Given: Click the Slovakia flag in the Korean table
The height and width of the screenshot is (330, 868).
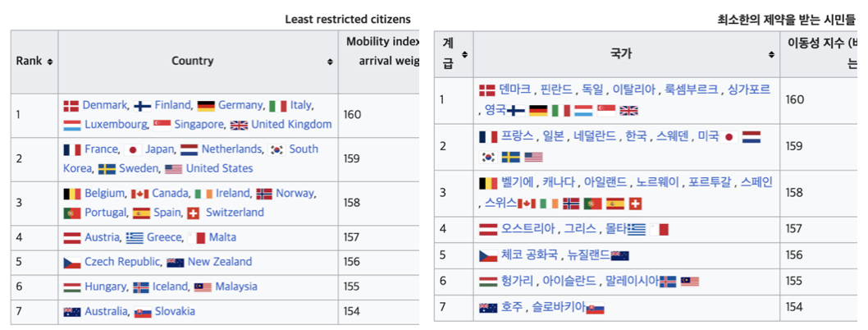Looking at the screenshot, I should pos(596,309).
